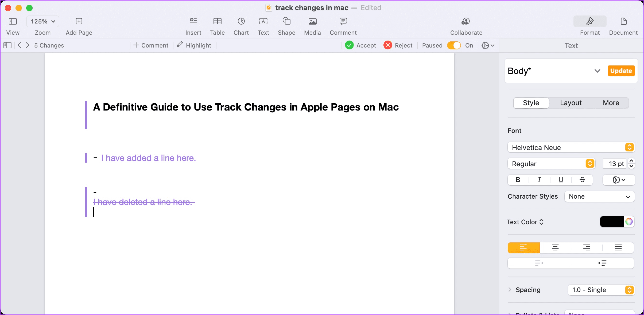Toggle tracking Paused/On switch
Screen dimensions: 644x315
click(x=454, y=45)
